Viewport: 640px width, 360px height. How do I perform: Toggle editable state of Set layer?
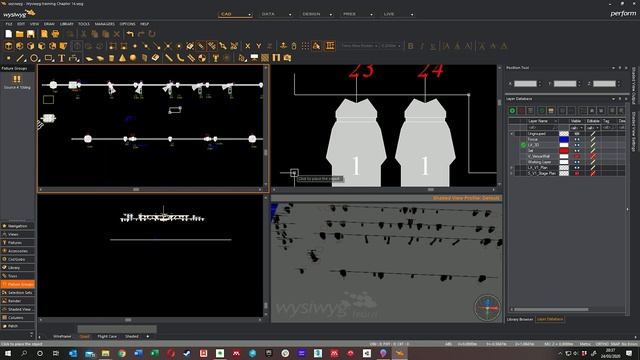pyautogui.click(x=593, y=151)
